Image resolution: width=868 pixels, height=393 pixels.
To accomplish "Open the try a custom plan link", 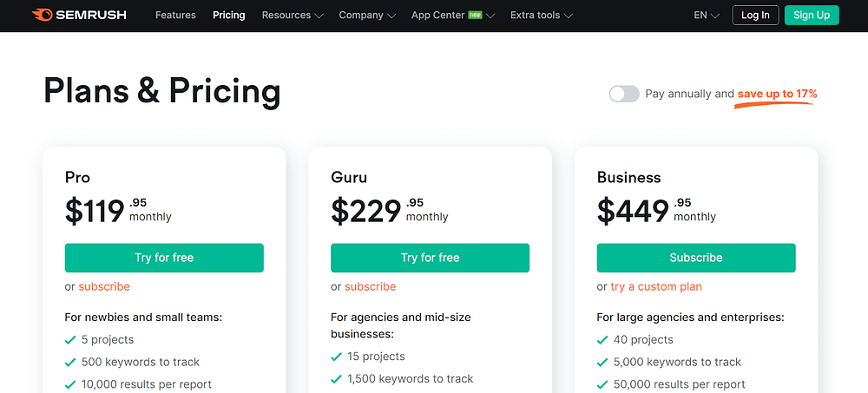I will (656, 286).
